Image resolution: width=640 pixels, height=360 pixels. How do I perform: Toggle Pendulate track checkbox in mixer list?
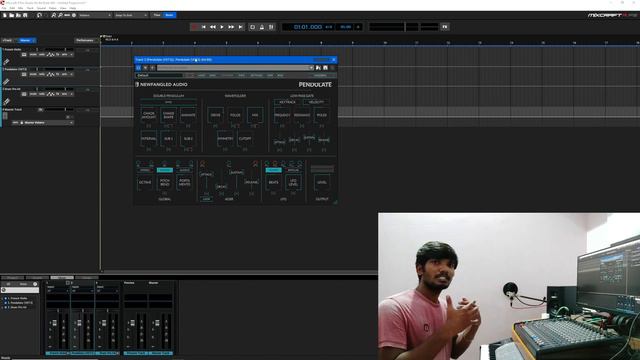point(5,303)
